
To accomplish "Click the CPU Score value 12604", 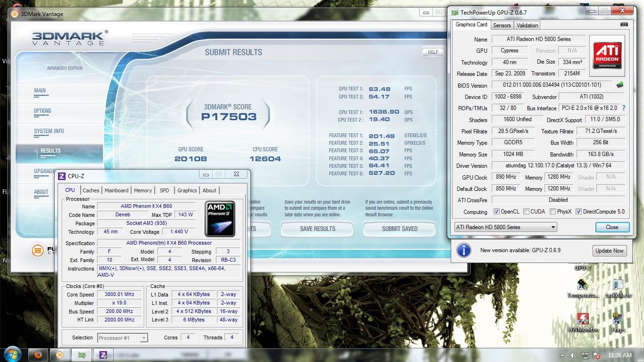I will (265, 159).
